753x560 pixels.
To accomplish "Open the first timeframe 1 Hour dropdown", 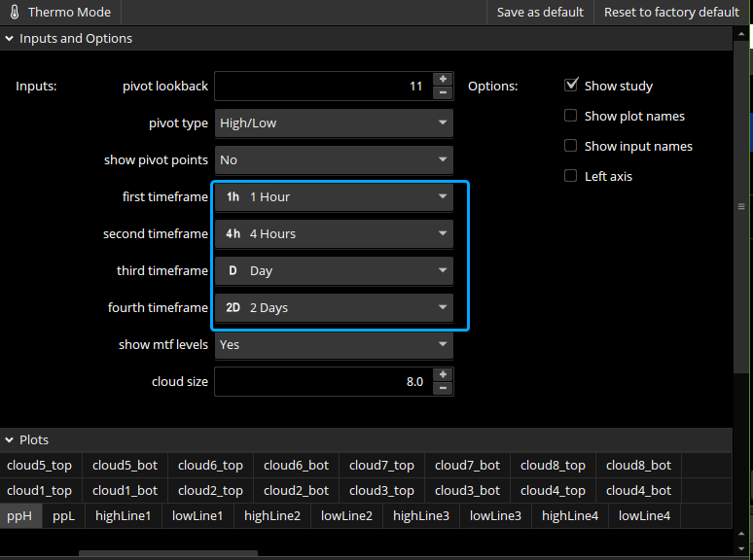I will pyautogui.click(x=334, y=197).
